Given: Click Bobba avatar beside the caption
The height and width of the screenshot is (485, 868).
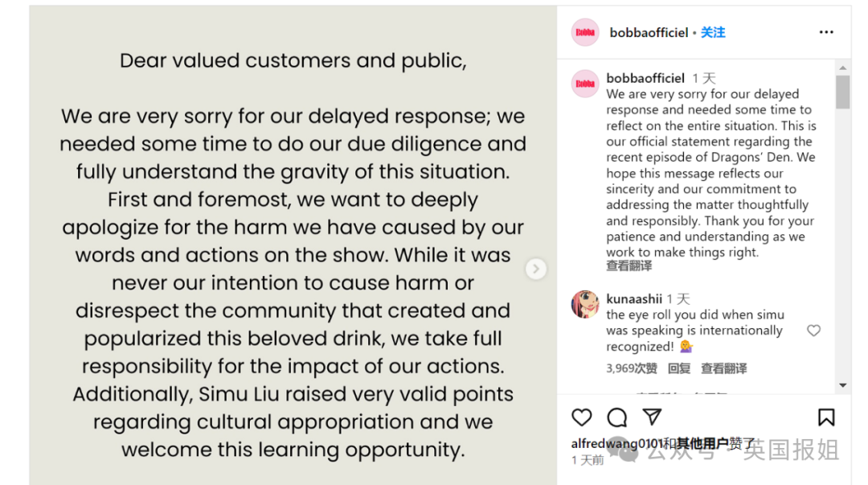Looking at the screenshot, I should [585, 84].
